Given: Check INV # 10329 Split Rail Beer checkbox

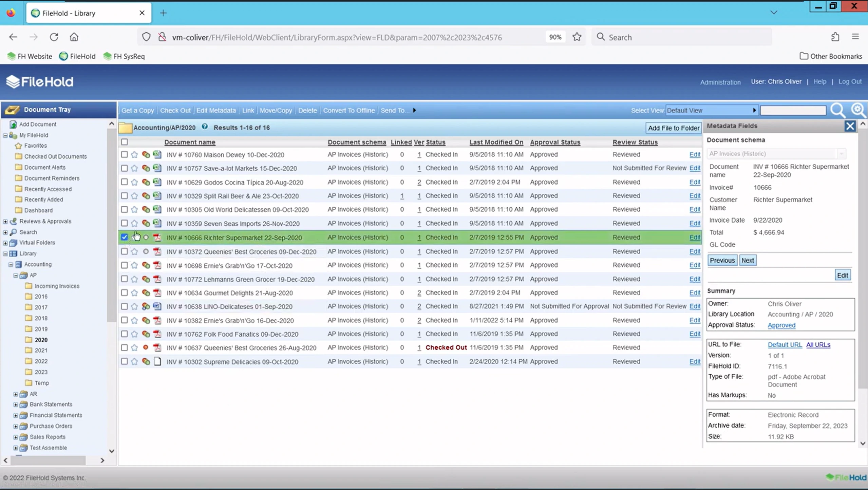Looking at the screenshot, I should pyautogui.click(x=125, y=196).
